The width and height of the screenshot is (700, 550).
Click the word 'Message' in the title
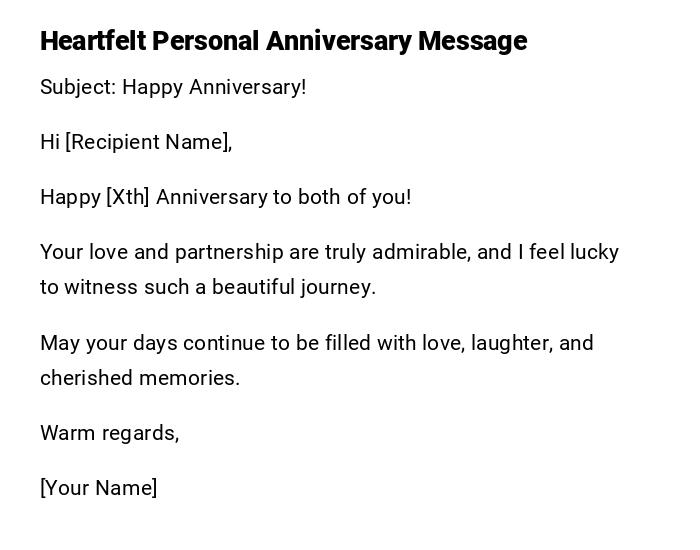pyautogui.click(x=472, y=41)
